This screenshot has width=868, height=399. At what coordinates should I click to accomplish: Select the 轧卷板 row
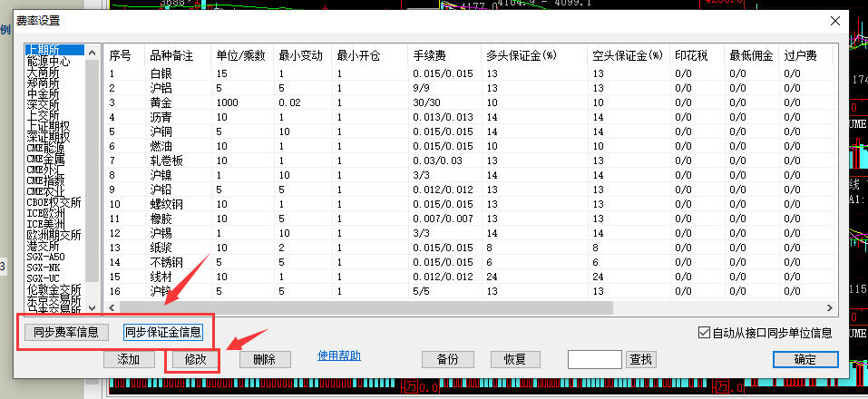coord(470,161)
